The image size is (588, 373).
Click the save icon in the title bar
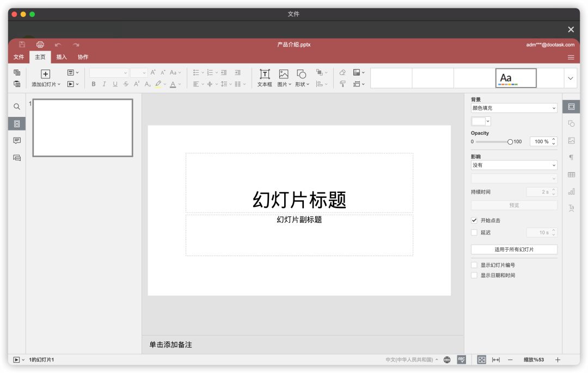[22, 45]
